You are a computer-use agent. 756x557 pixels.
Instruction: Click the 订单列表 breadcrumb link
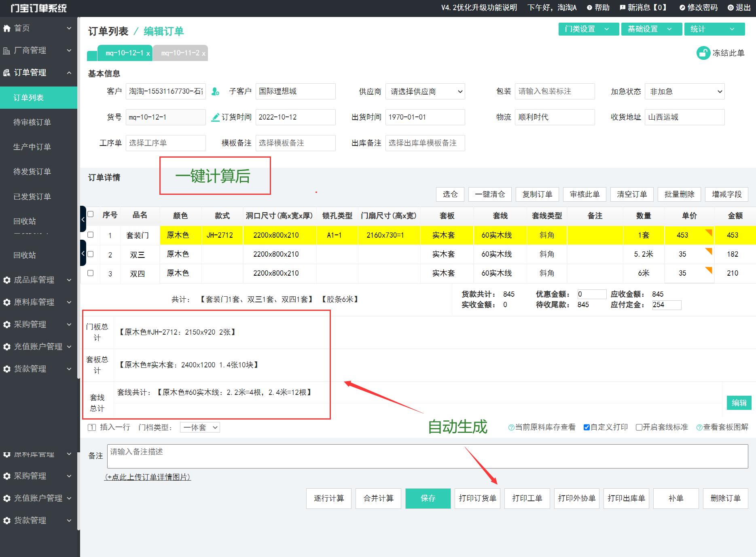(x=108, y=31)
